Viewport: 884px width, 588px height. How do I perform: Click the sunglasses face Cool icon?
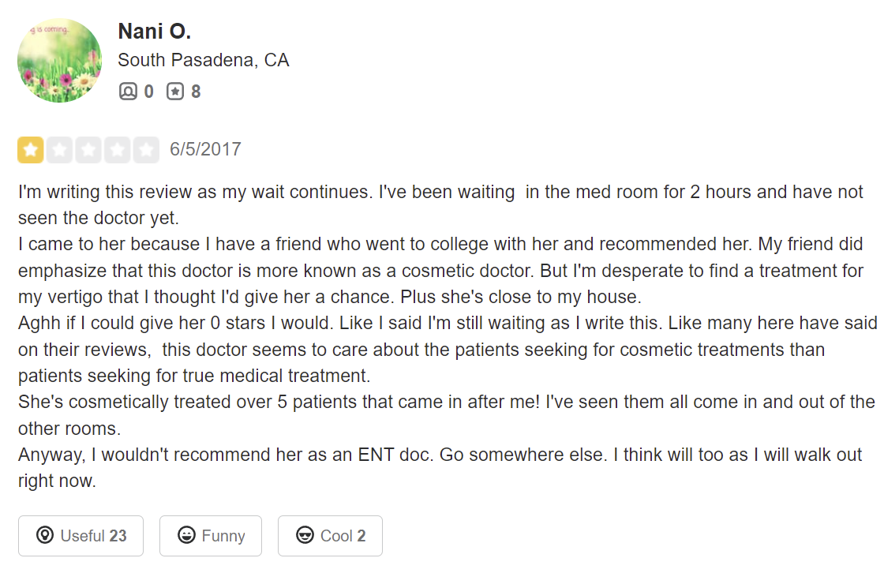[x=305, y=536]
